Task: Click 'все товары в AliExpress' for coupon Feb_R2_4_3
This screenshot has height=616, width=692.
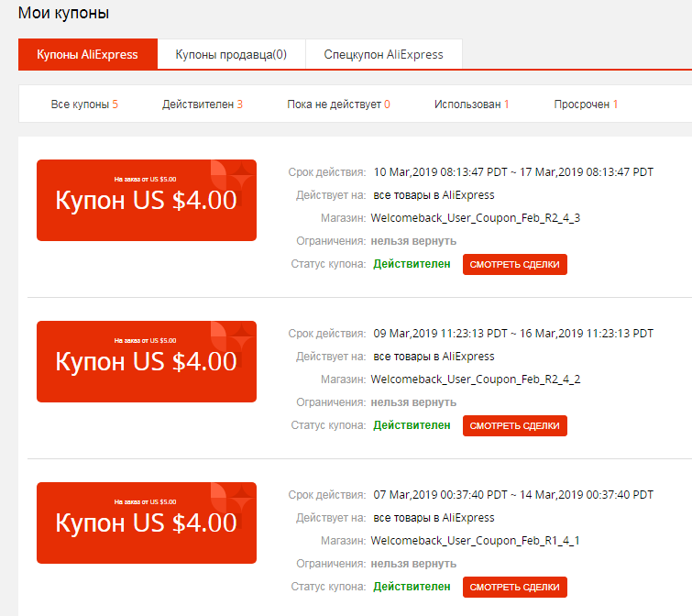Action: point(434,195)
